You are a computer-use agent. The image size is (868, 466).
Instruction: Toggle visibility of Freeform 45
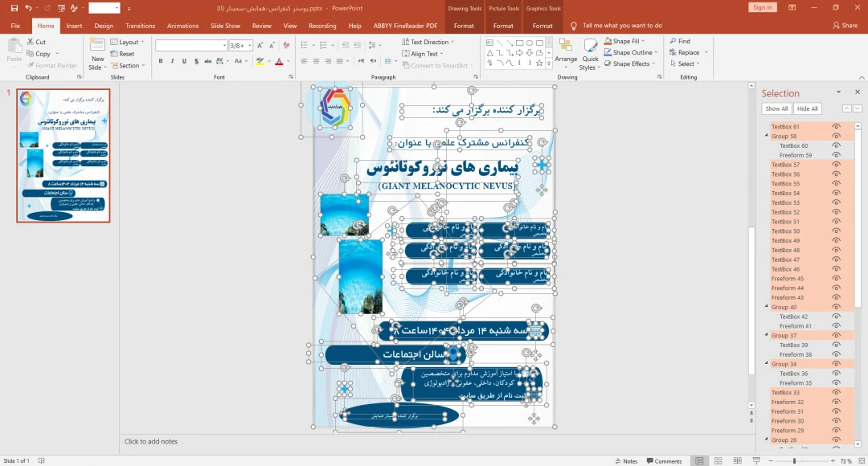click(837, 279)
